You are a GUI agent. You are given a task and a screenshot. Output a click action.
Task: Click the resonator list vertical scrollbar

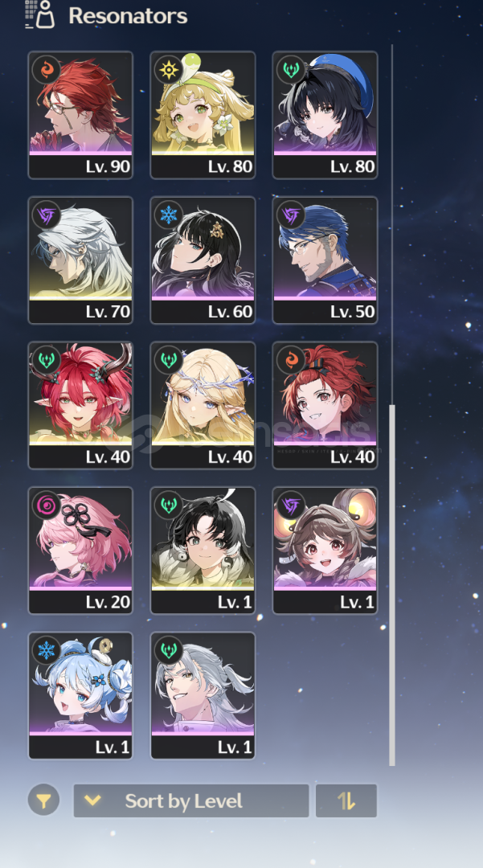coord(392,585)
